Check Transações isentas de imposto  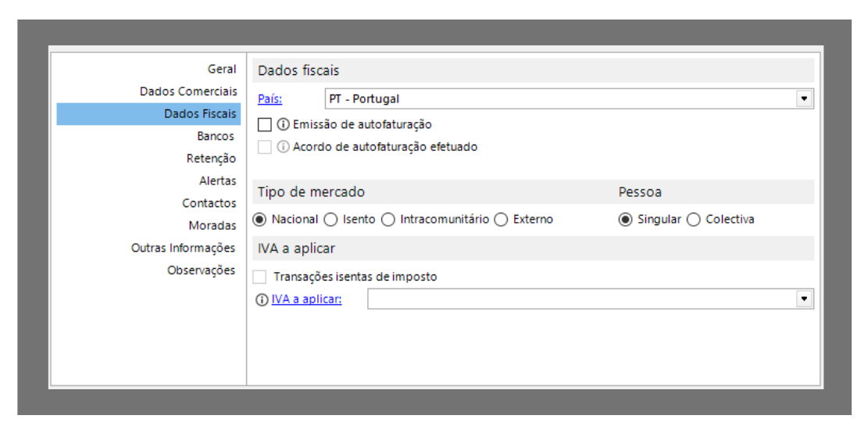[x=260, y=277]
